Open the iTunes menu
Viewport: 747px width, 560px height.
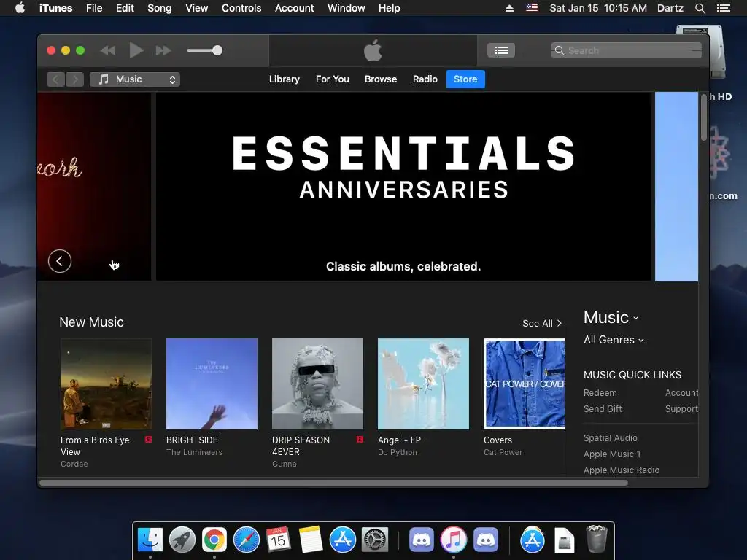point(55,8)
